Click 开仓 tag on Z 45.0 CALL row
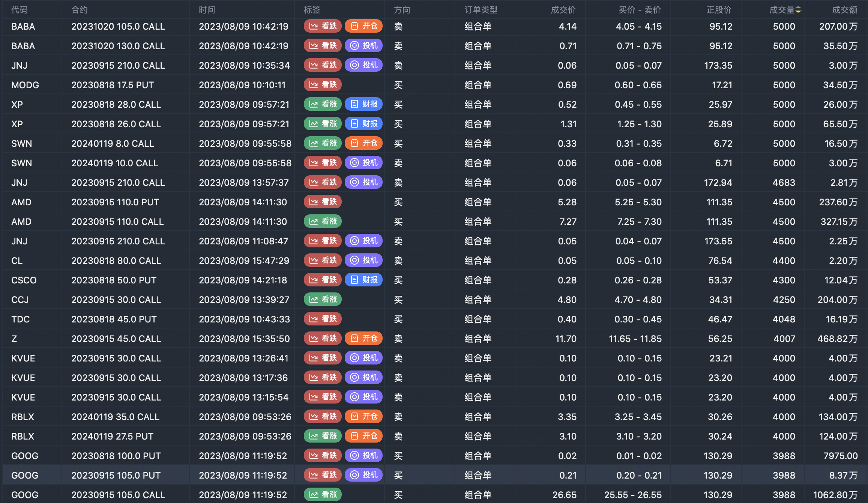The height and width of the screenshot is (503, 868). pos(363,339)
